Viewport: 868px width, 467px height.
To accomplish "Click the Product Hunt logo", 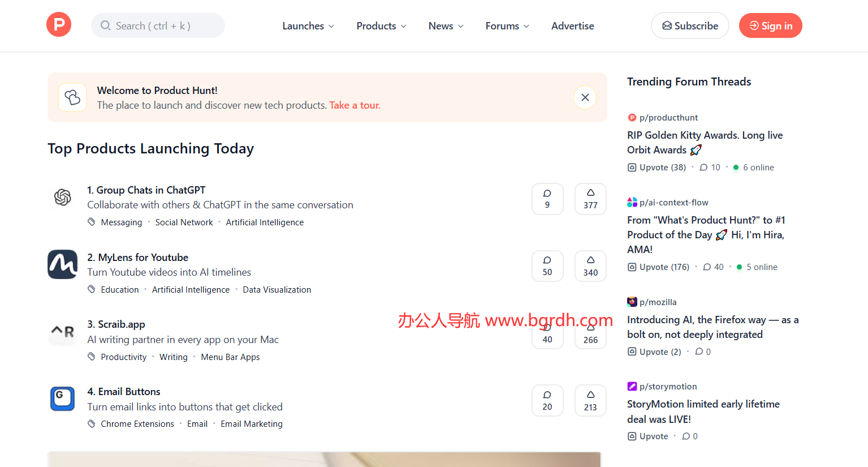I will point(58,24).
